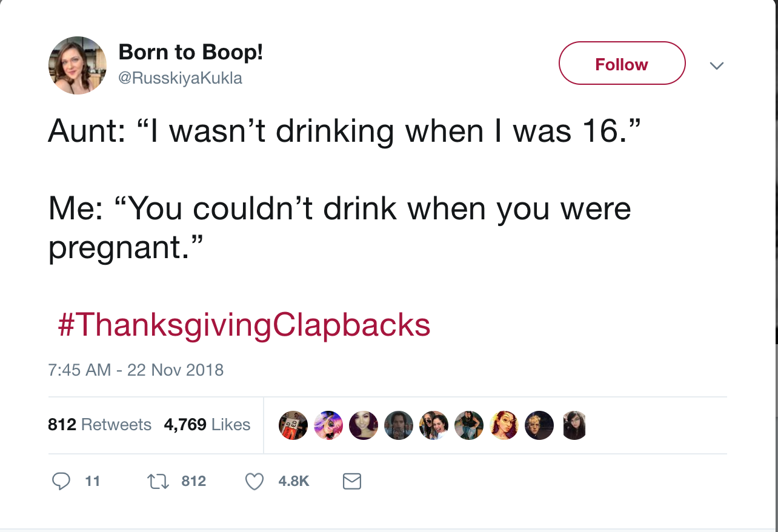Image resolution: width=778 pixels, height=532 pixels.
Task: Click the reply speech bubble icon
Action: 61,481
